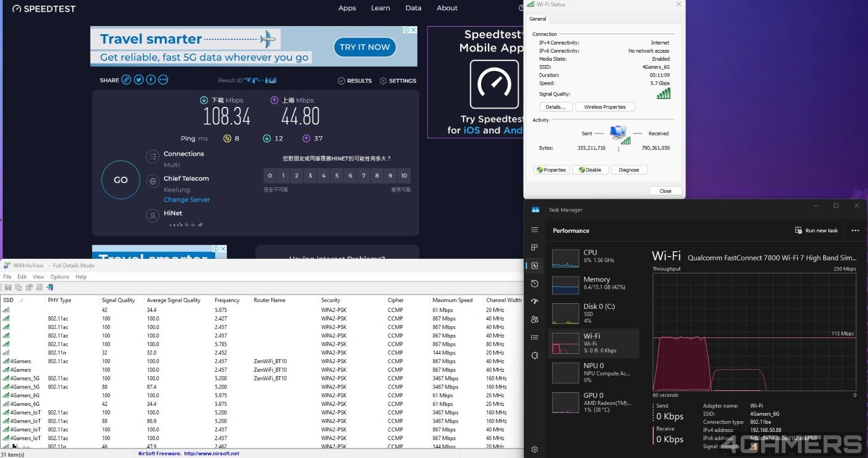Viewport: 868px width, 458px height.
Task: Click Disable button in Wi-Fi Status
Action: [590, 170]
